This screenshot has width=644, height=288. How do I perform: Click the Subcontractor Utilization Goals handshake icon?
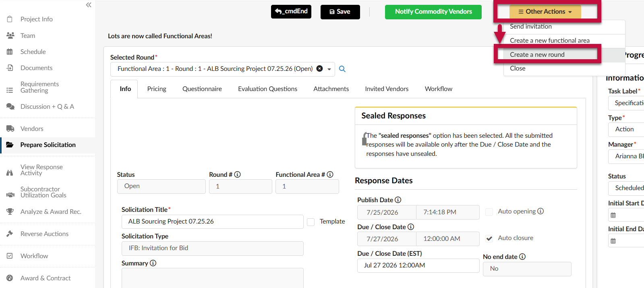[10, 195]
